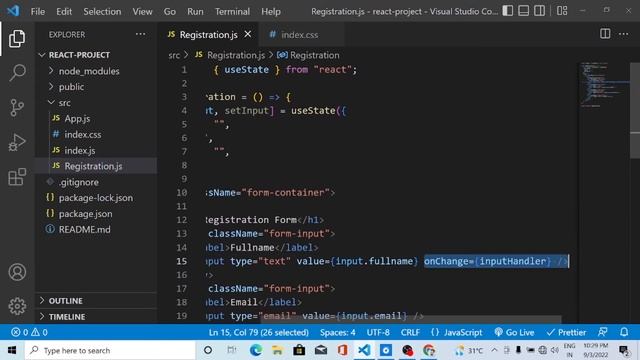Viewport: 640px width, 360px height.
Task: Open the Help menu
Action: 271,11
